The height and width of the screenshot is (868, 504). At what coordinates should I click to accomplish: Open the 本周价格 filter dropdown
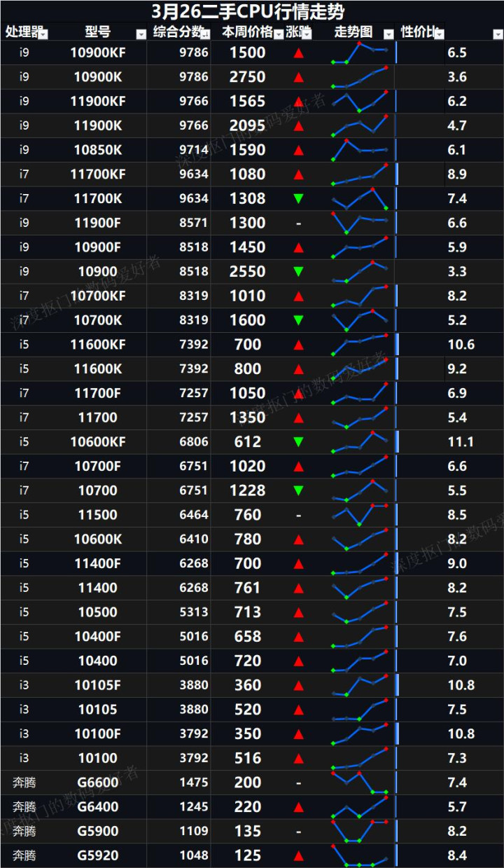click(278, 34)
